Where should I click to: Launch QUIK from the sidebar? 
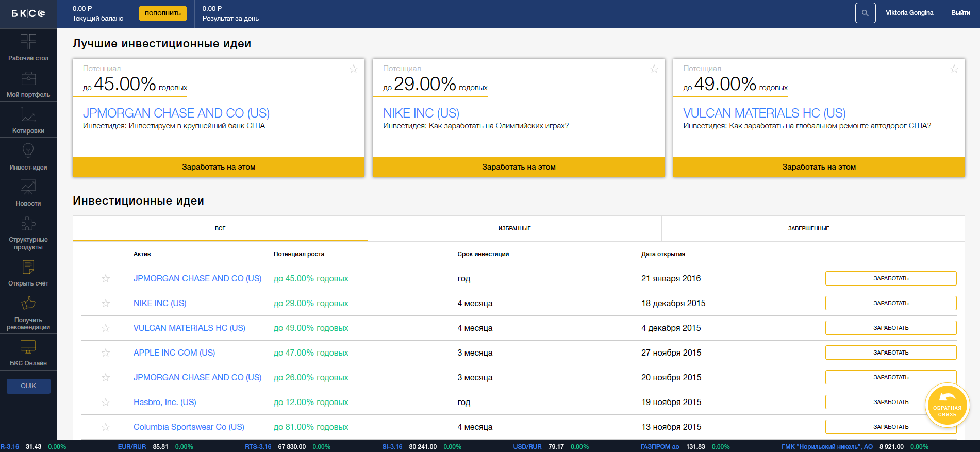(28, 386)
